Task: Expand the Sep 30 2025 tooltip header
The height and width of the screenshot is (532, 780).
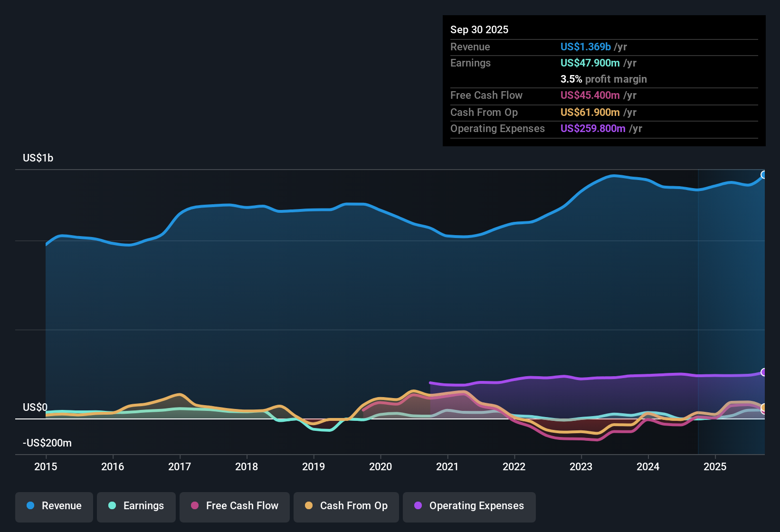Action: 479,29
